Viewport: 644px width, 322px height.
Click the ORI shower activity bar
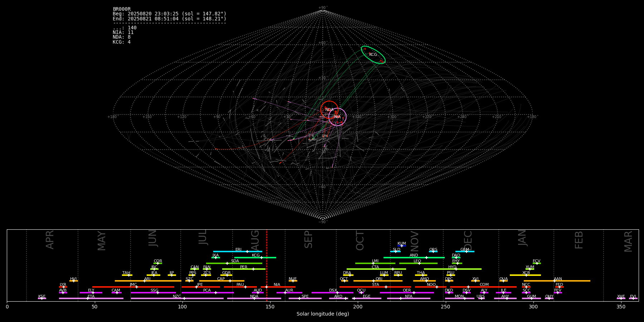click(x=378, y=281)
